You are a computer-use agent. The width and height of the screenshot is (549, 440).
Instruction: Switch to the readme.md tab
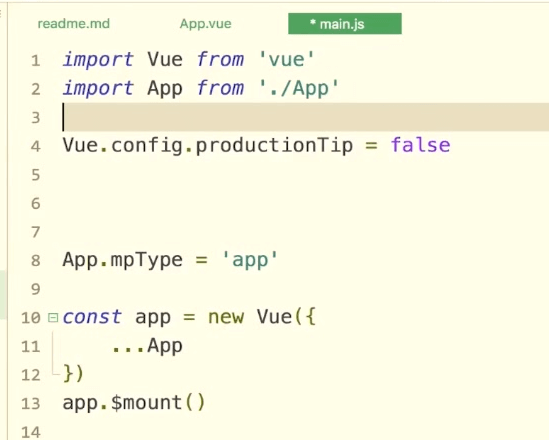point(74,24)
